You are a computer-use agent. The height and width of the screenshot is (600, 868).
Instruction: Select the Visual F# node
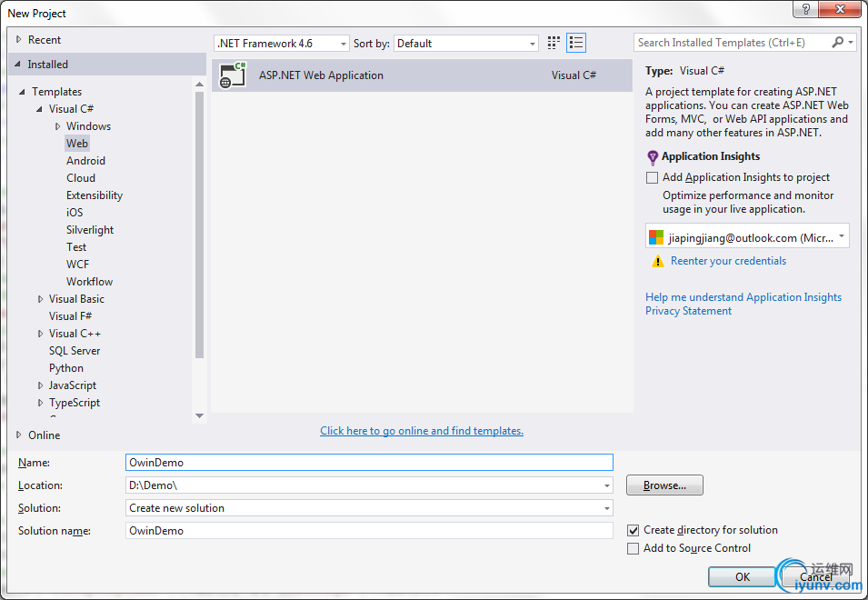pyautogui.click(x=70, y=316)
